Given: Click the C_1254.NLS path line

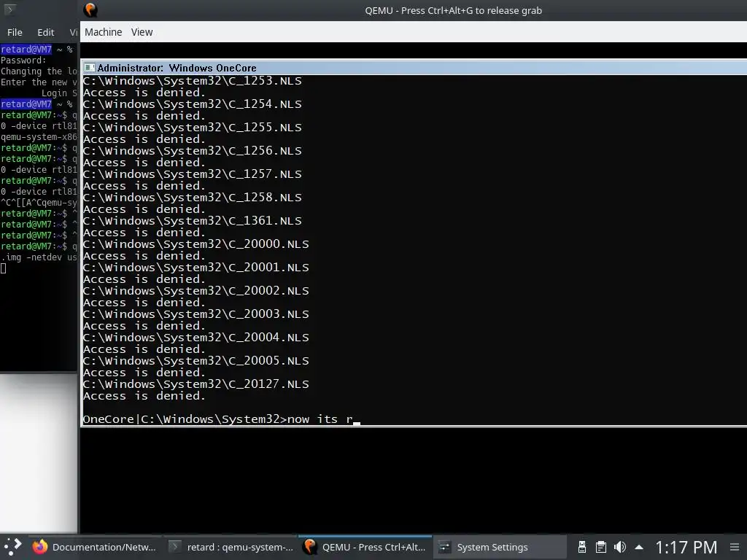Looking at the screenshot, I should coord(193,104).
